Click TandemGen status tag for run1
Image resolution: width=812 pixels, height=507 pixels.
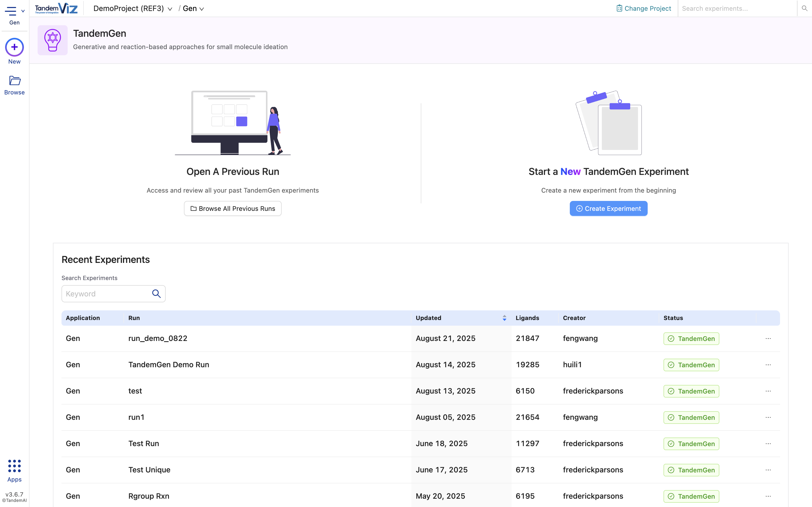point(691,417)
